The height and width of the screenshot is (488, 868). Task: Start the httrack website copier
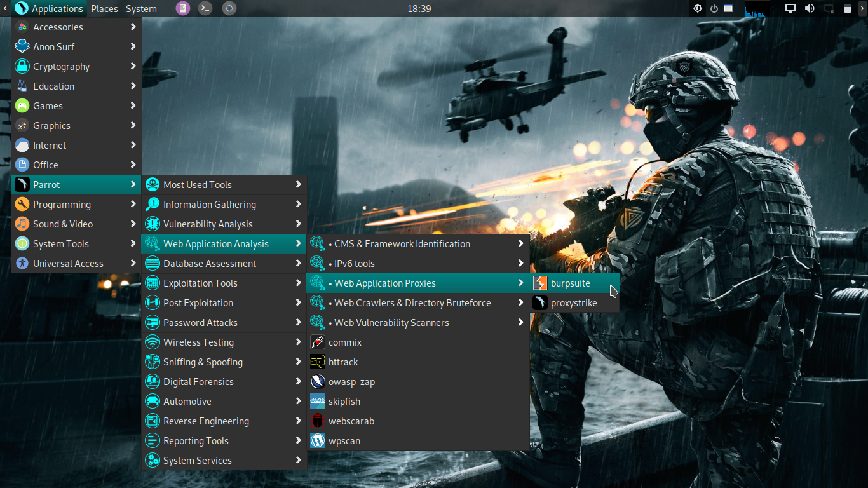pos(345,362)
